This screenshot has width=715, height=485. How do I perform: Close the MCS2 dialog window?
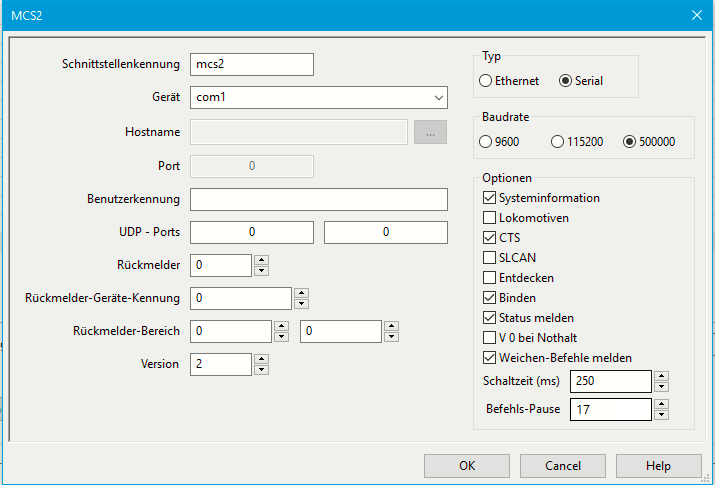[x=696, y=15]
